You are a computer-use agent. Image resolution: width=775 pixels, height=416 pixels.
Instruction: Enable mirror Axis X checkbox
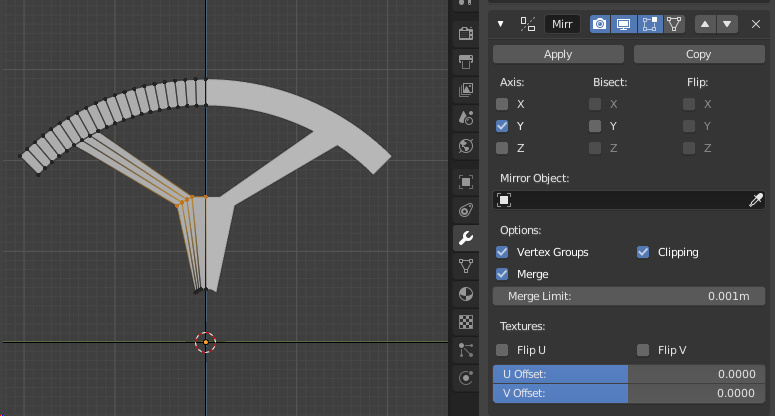pyautogui.click(x=502, y=104)
